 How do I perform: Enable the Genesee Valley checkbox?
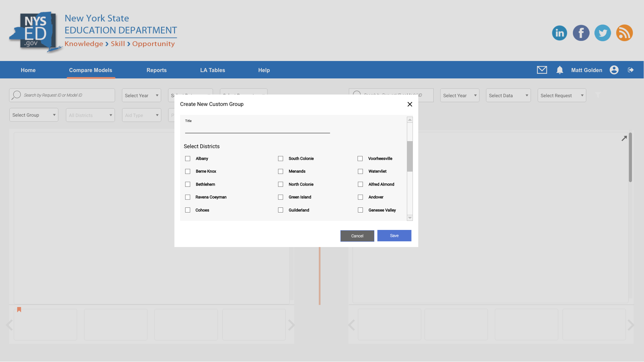pyautogui.click(x=360, y=210)
